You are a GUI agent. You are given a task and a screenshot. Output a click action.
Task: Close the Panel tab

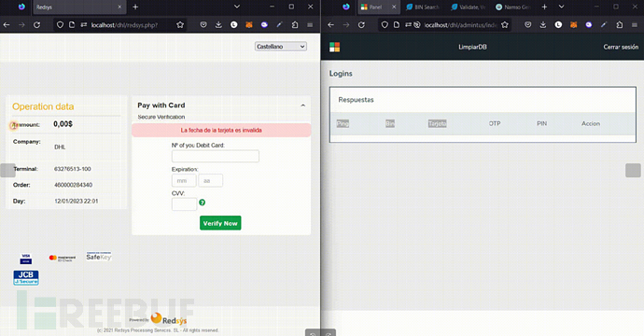(394, 7)
